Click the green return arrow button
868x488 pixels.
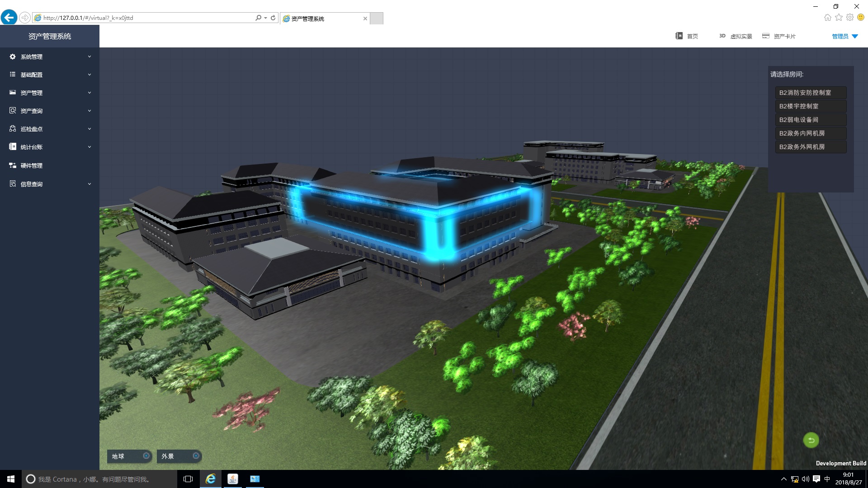pos(811,440)
